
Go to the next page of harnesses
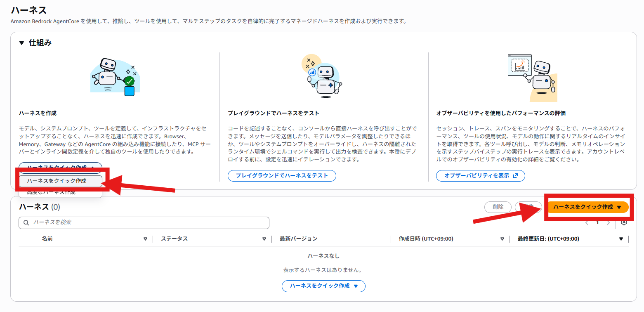point(608,223)
